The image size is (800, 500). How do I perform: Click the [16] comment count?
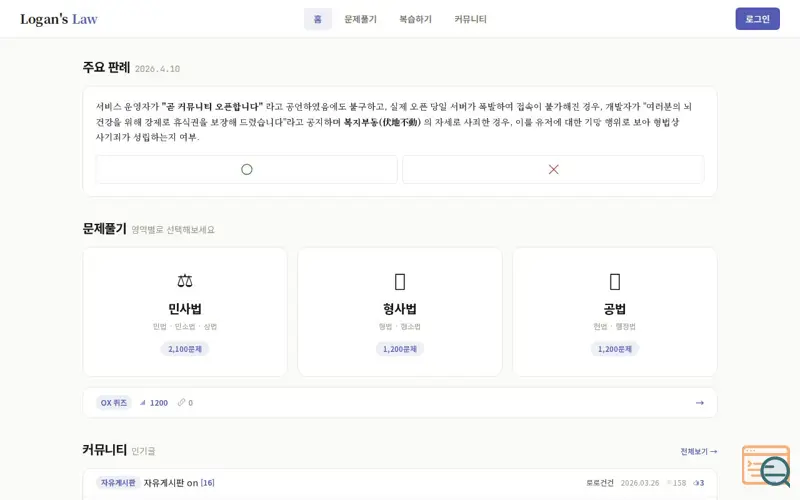click(x=208, y=483)
